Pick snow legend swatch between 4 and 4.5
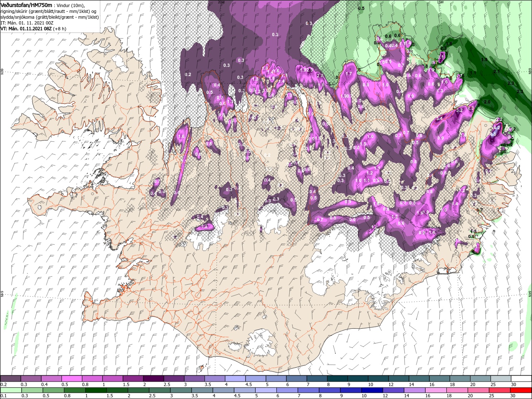The width and height of the screenshot is (532, 399). [x=235, y=379]
